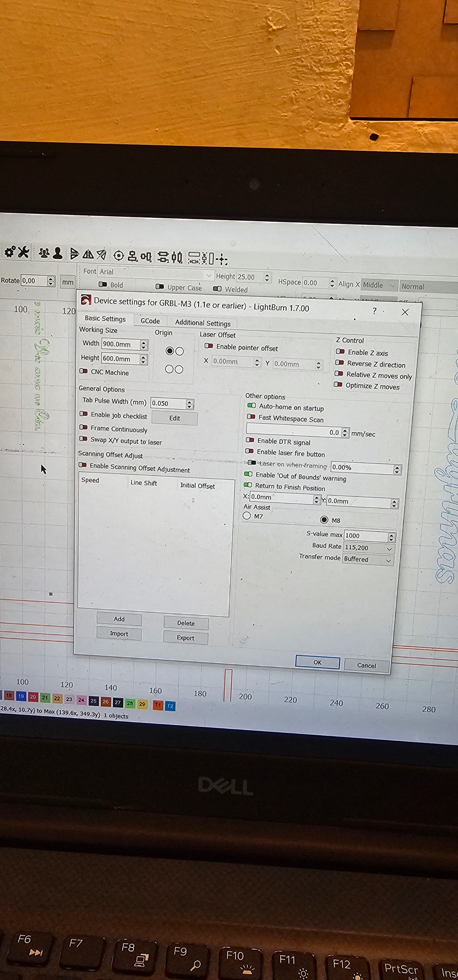The height and width of the screenshot is (980, 458).
Task: Open the GCode tab
Action: click(150, 321)
